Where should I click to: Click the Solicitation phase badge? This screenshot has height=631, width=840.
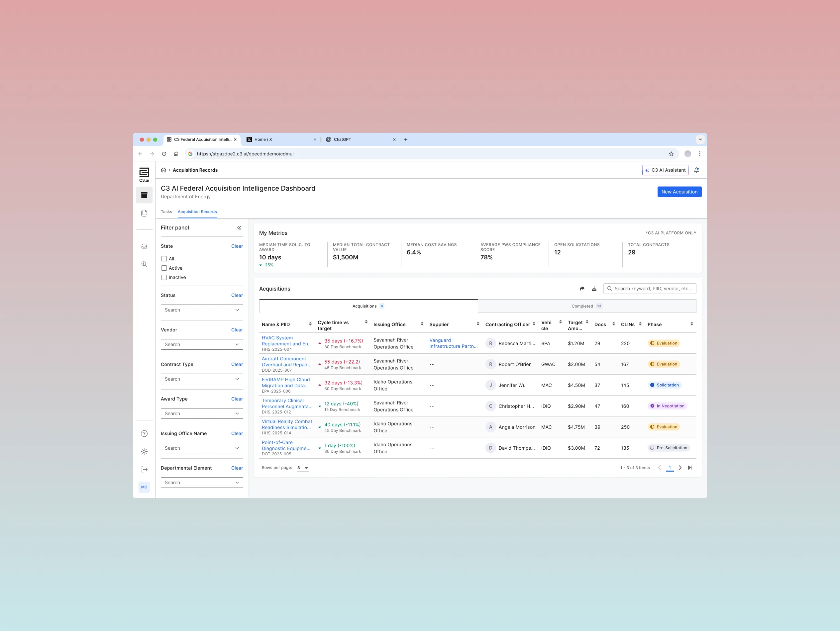(x=665, y=385)
